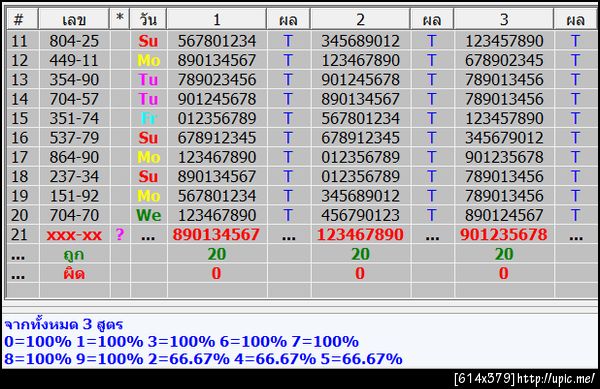This screenshot has width=600, height=389.
Task: Click 678912345 under formula 1, row 16
Action: point(217,138)
